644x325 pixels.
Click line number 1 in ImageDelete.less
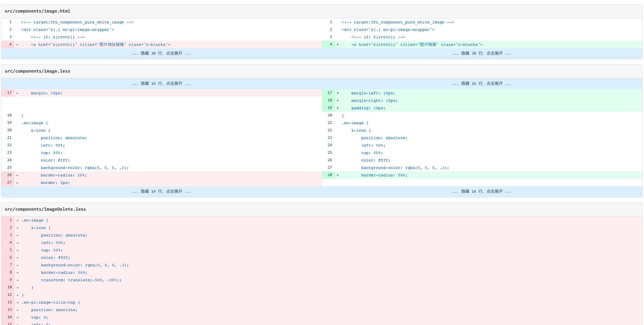coord(10,220)
